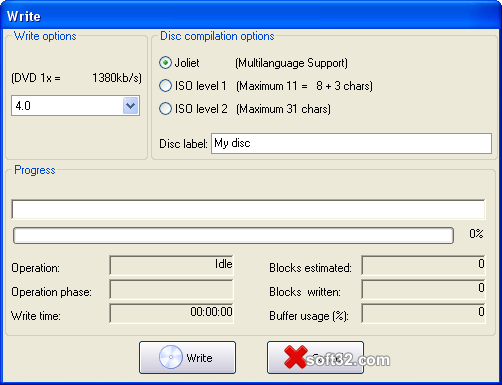Click the 'Buffer usage (%):' caption
This screenshot has height=385, width=502.
pos(309,316)
